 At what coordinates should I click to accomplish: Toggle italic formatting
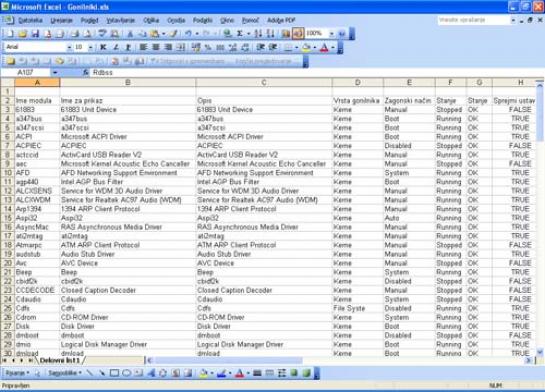click(115, 47)
